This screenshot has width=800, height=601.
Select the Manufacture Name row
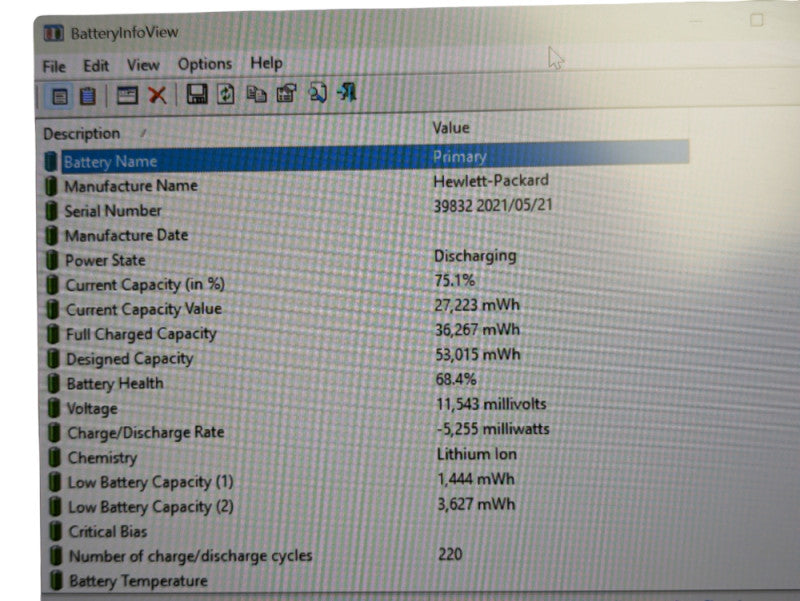[365, 184]
